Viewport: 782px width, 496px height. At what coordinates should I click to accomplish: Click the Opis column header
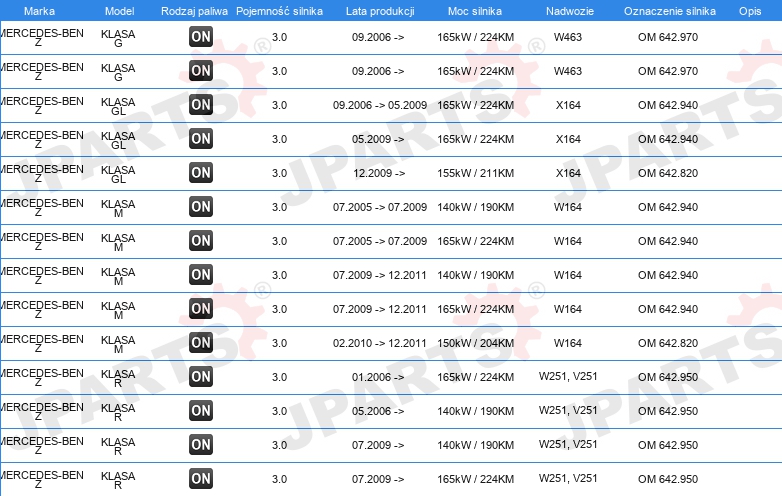point(750,11)
